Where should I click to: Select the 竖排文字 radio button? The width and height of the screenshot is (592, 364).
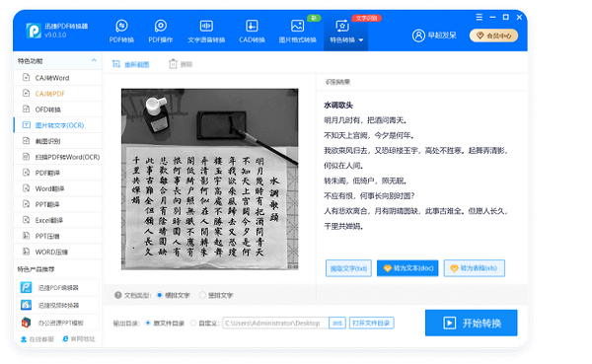click(x=202, y=295)
